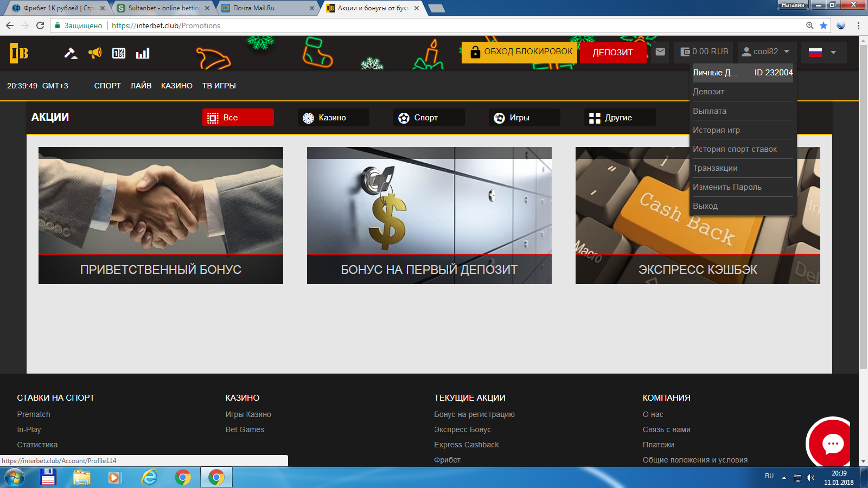Open Транзакции in the account menu
868x488 pixels.
coord(743,168)
